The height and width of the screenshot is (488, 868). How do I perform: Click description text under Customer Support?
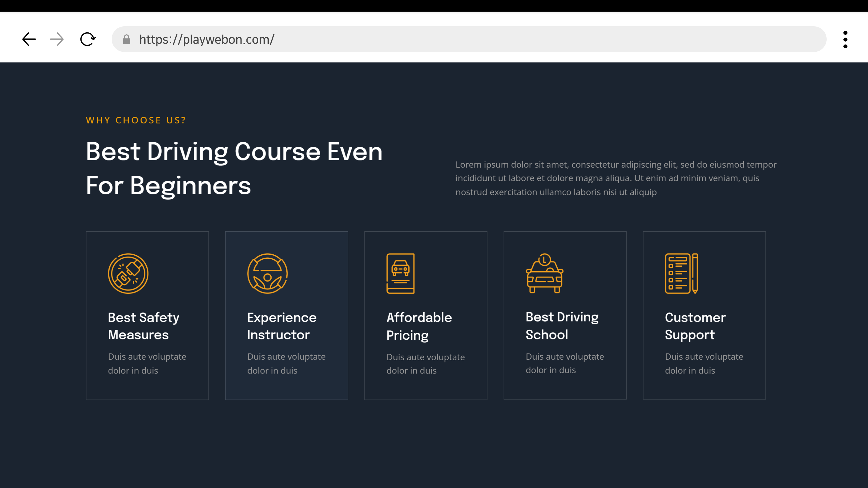point(703,363)
